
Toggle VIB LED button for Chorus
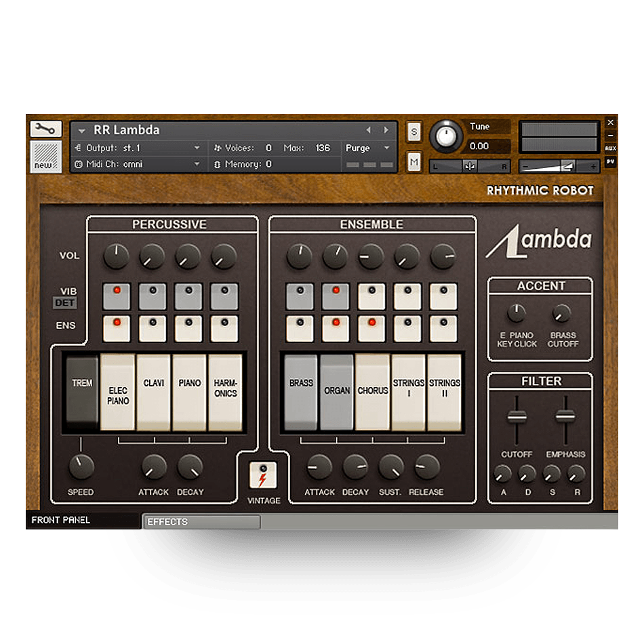tap(371, 296)
